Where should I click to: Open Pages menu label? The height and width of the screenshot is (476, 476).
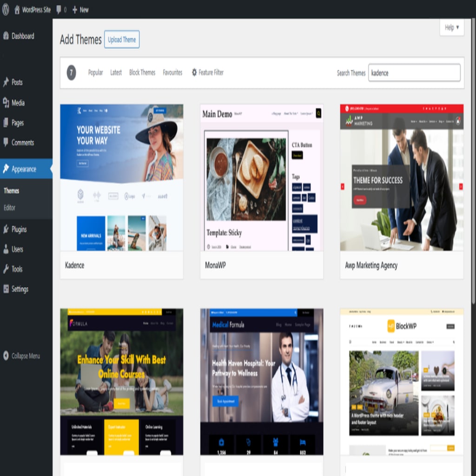[18, 123]
